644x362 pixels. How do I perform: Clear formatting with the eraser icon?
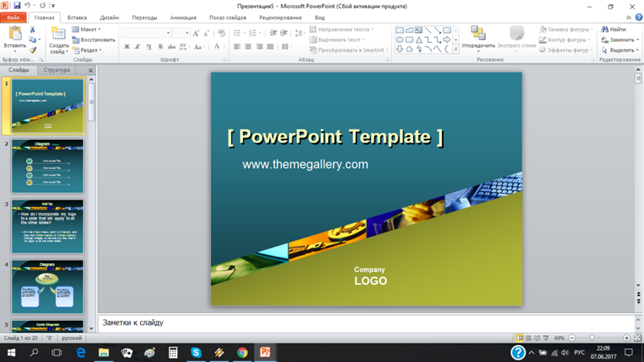222,33
